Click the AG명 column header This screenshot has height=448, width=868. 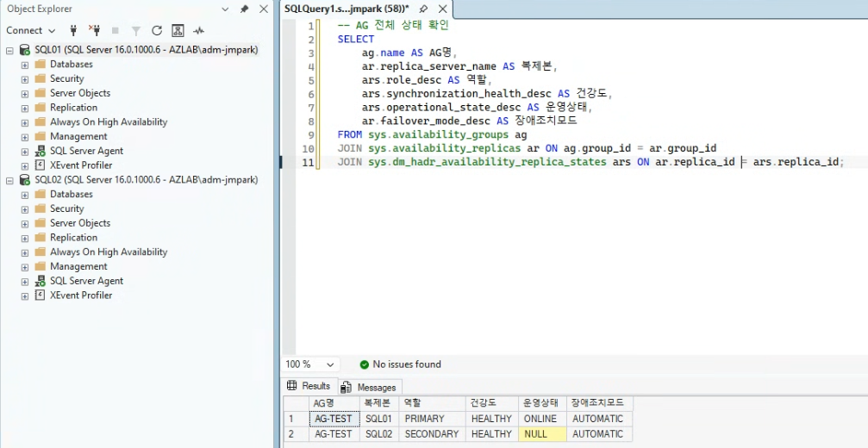pyautogui.click(x=334, y=403)
